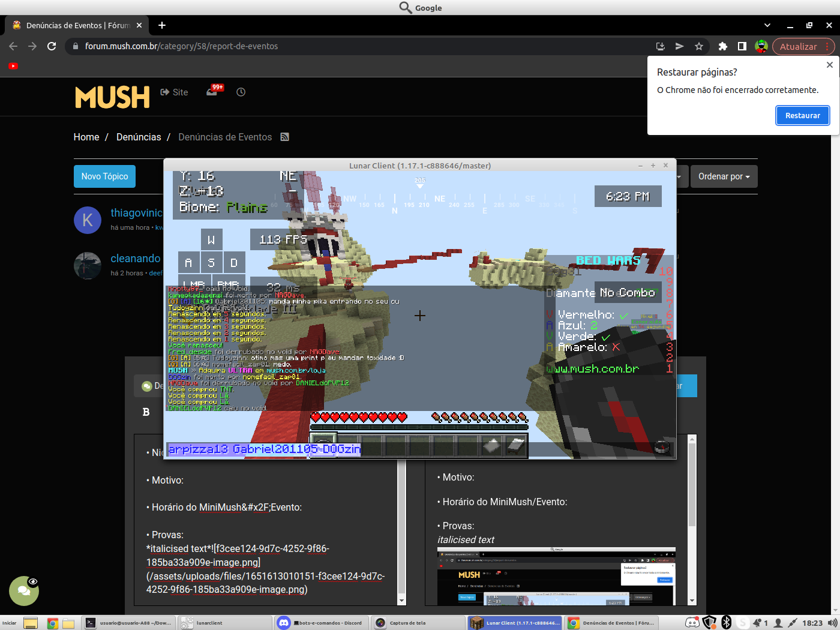The image size is (840, 630).
Task: Go forward with the Chrome forward arrow
Action: [32, 46]
